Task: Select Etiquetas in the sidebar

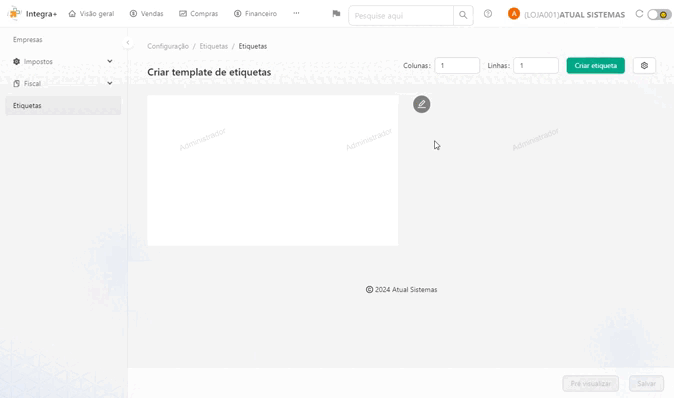Action: pyautogui.click(x=63, y=105)
